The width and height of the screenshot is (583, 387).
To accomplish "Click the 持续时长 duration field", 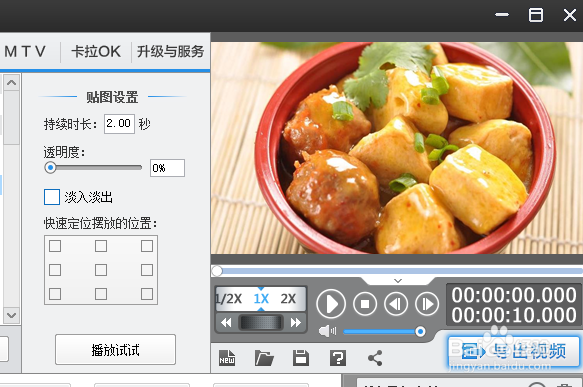I will (x=119, y=124).
